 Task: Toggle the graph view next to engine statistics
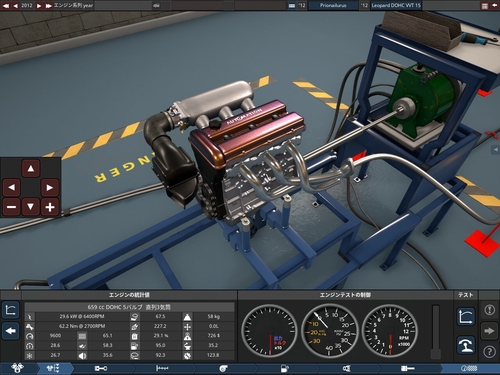pyautogui.click(x=11, y=310)
